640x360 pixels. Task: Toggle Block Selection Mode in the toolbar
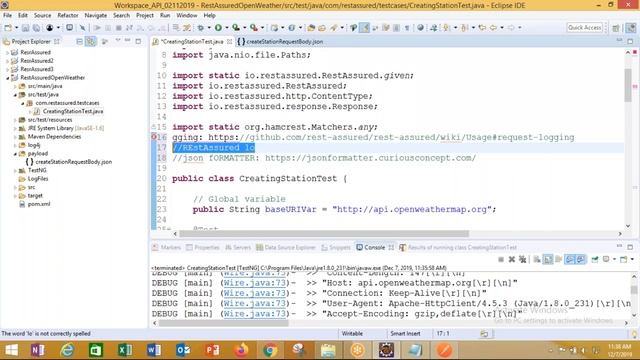[396, 28]
